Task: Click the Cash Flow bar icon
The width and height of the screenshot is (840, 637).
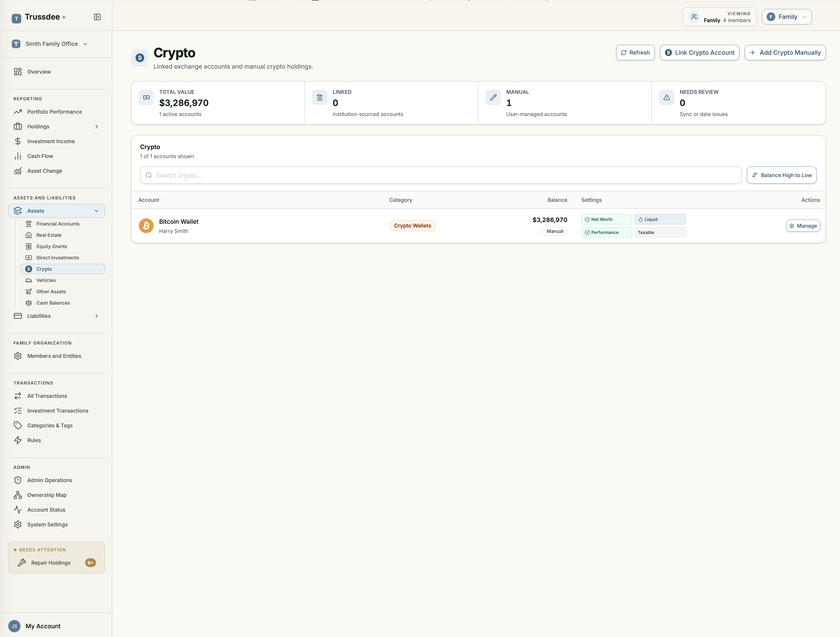Action: (x=18, y=156)
